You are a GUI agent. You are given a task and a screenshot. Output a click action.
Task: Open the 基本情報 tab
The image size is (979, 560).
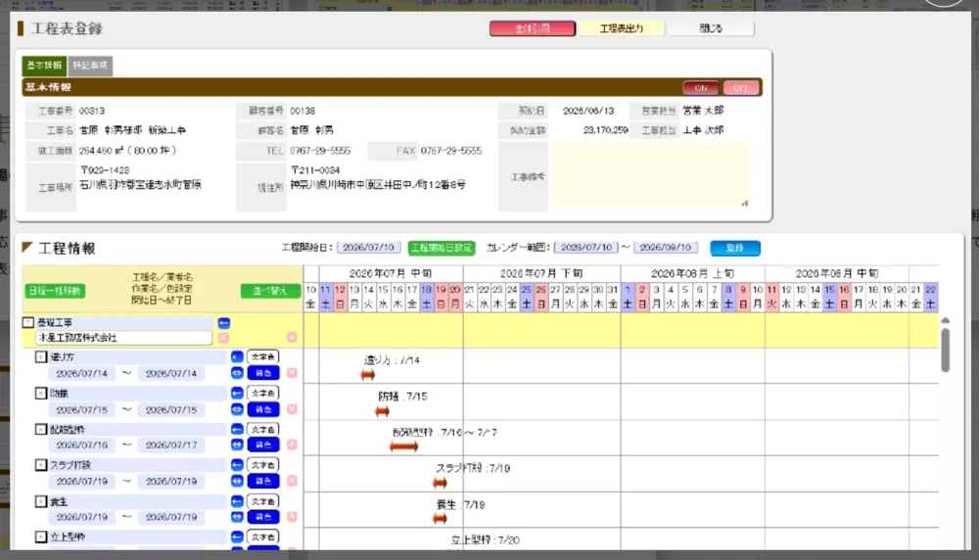tap(44, 66)
